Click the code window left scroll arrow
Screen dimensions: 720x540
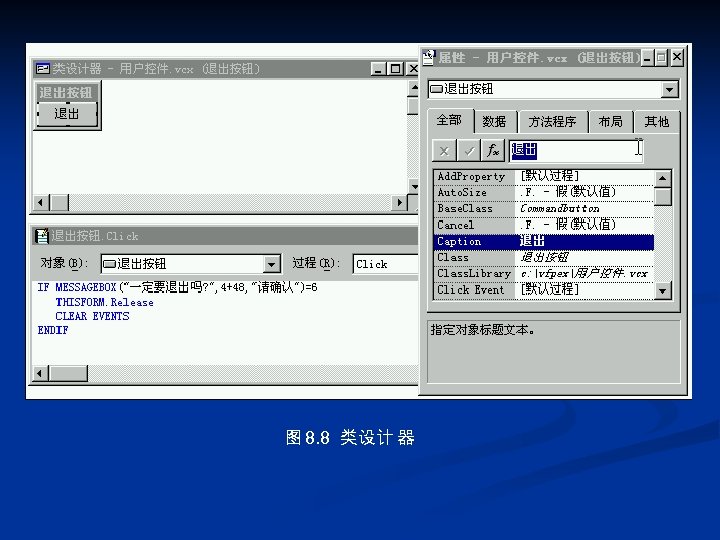click(x=40, y=373)
